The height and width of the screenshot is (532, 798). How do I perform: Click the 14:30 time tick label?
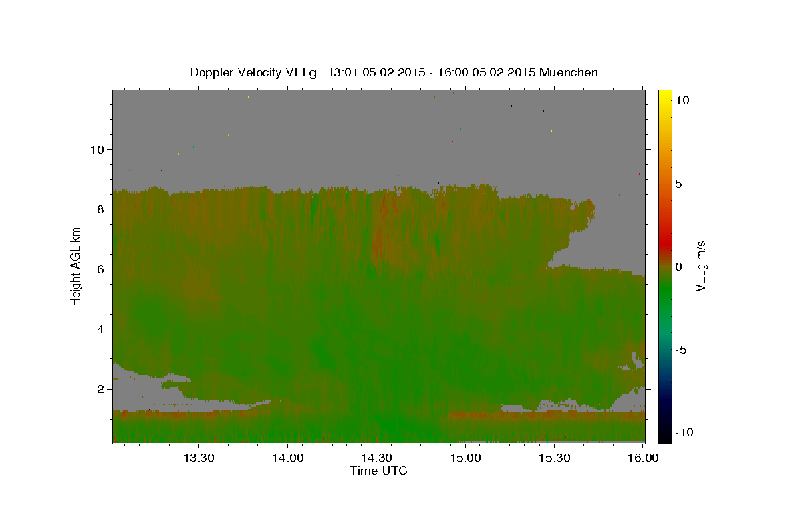coord(376,458)
